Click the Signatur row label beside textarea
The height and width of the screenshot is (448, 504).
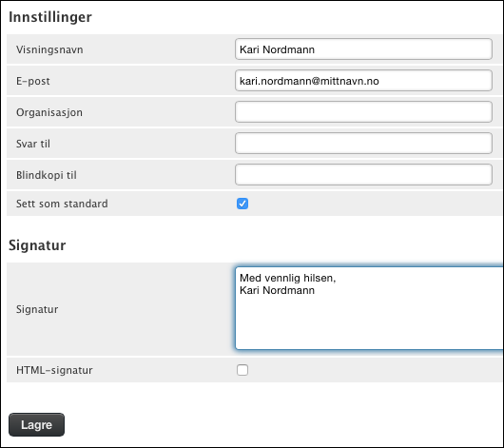(x=37, y=309)
